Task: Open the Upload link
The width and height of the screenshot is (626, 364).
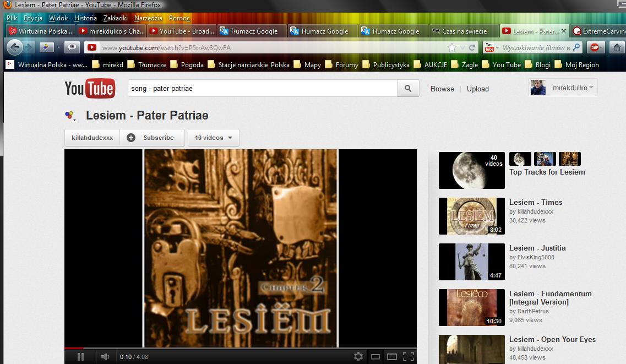Action: (x=477, y=89)
